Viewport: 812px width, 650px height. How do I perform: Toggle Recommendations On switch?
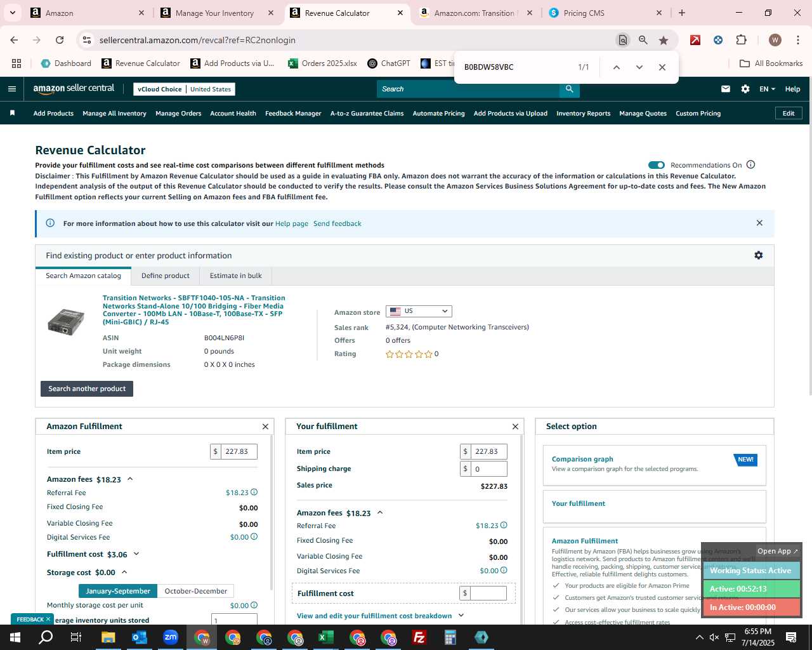657,165
